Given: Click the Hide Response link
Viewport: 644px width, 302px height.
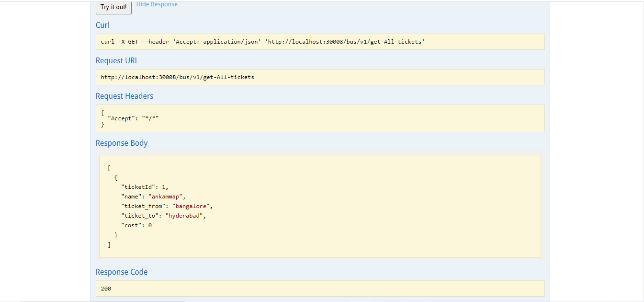Looking at the screenshot, I should 157,4.
